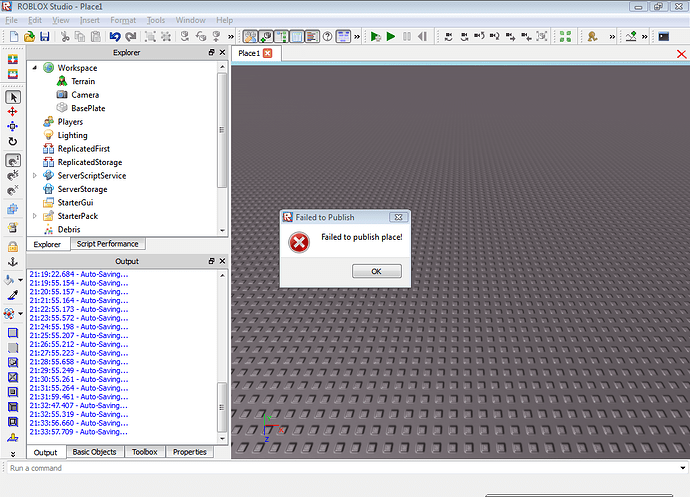Expand first toolbar overflow chevron after insert icons
The width and height of the screenshot is (690, 497).
click(231, 37)
